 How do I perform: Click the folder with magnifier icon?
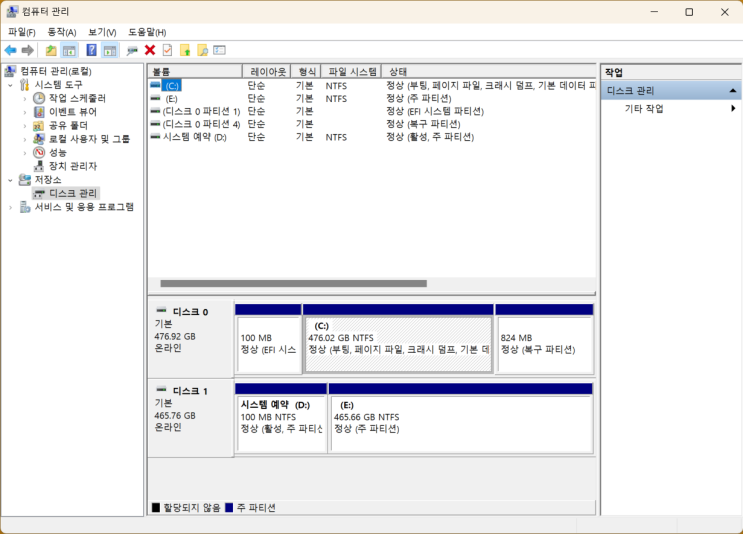tap(202, 50)
